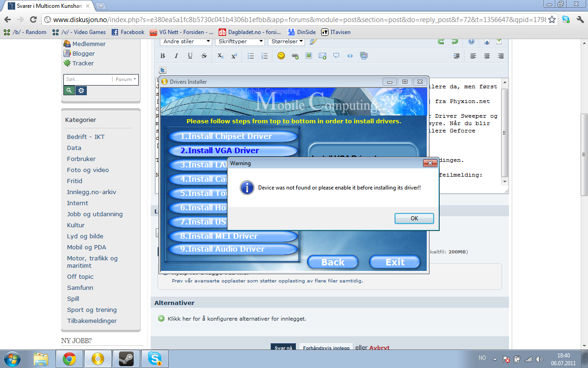Viewport: 588px width, 368px height.
Task: Open the Størrelser size dropdown
Action: (x=286, y=41)
